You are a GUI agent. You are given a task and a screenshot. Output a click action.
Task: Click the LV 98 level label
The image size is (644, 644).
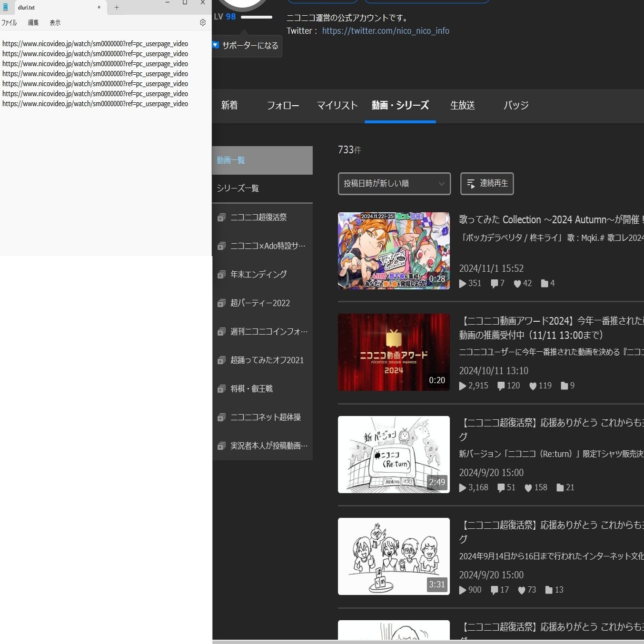pyautogui.click(x=225, y=17)
